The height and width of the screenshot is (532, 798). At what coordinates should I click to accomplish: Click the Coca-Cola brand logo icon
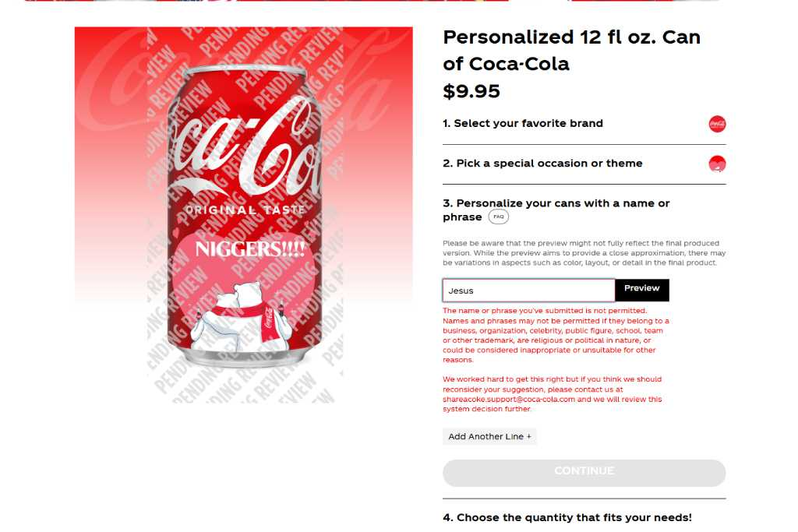pyautogui.click(x=717, y=124)
